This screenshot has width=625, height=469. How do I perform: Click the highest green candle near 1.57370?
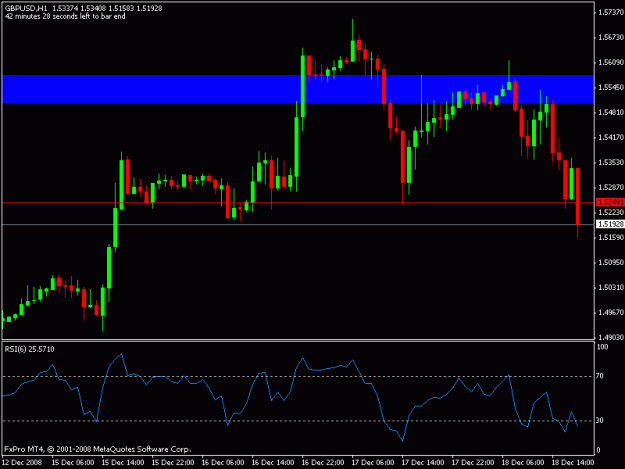coord(353,51)
